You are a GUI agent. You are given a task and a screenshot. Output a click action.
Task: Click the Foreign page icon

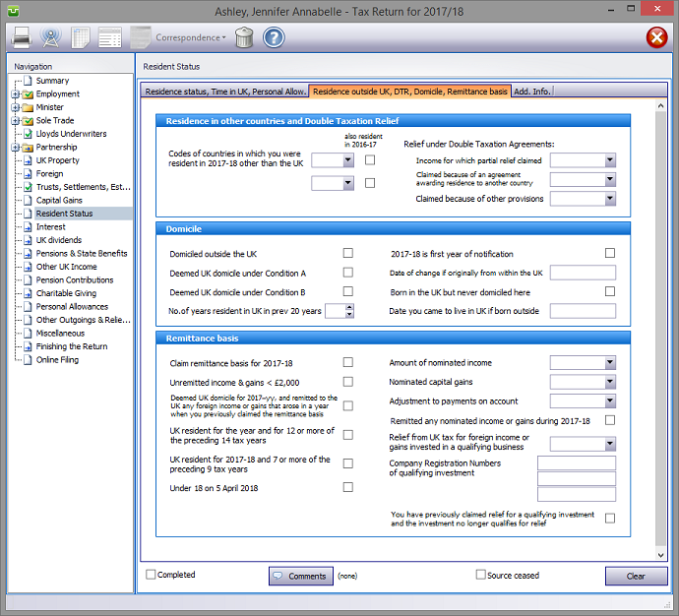point(28,174)
